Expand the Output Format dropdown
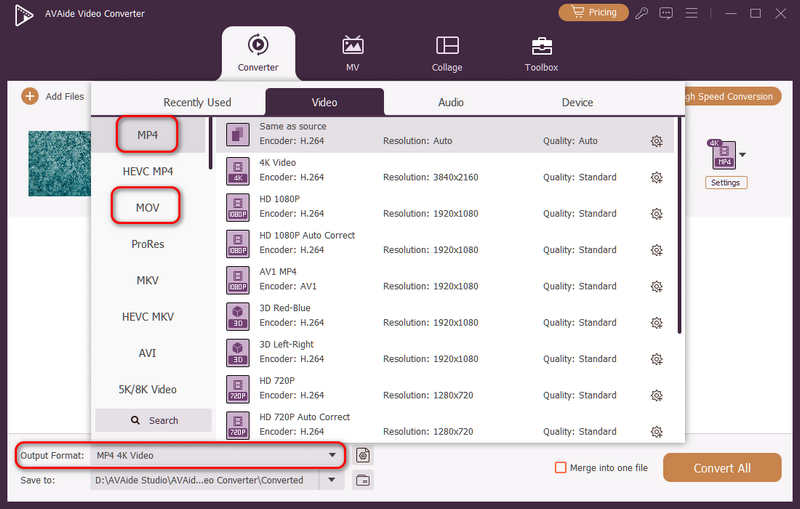This screenshot has width=800, height=509. pyautogui.click(x=332, y=455)
